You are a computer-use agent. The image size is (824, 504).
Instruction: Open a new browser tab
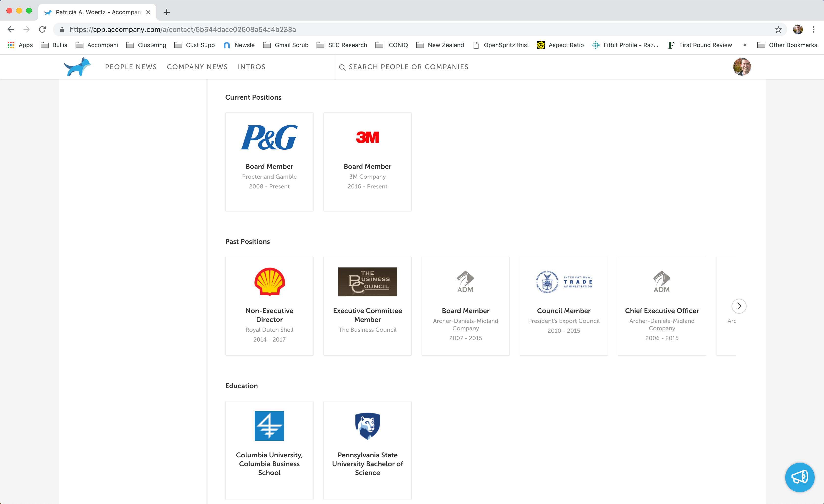[167, 12]
